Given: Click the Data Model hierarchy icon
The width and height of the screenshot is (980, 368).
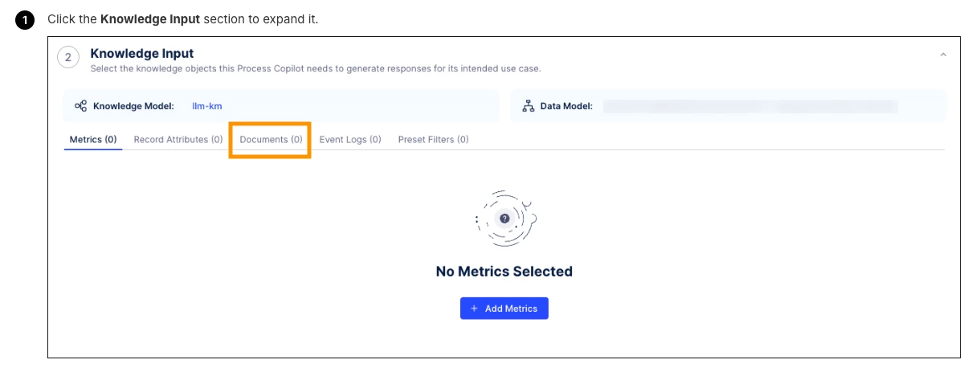Looking at the screenshot, I should coord(528,106).
